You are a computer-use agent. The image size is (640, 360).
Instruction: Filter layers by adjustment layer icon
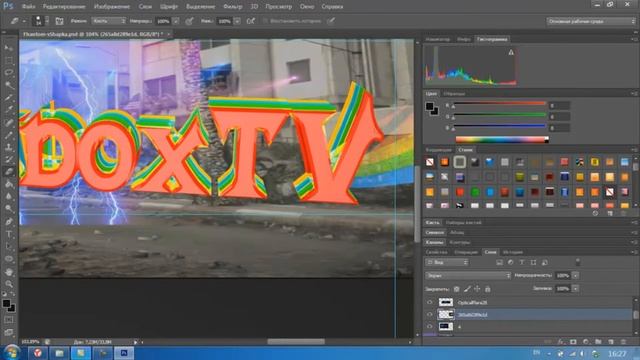510,262
